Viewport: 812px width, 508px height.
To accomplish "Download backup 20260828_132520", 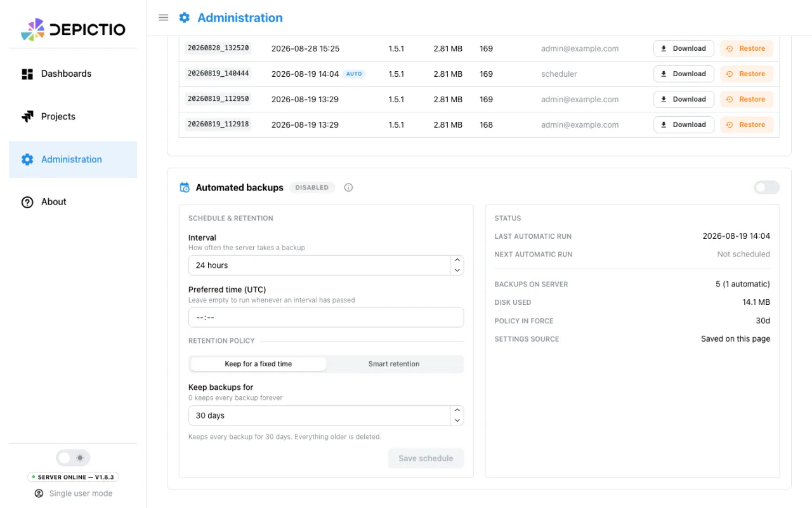I will pyautogui.click(x=684, y=48).
